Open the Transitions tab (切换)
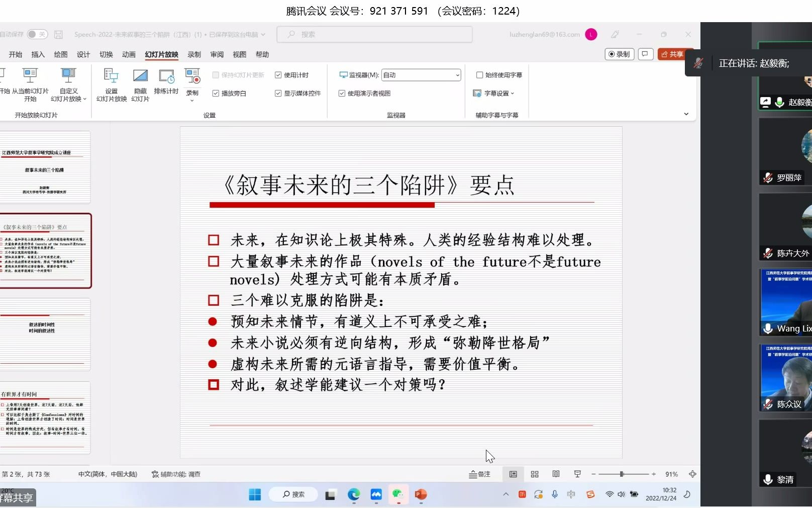The width and height of the screenshot is (812, 508). pos(106,54)
